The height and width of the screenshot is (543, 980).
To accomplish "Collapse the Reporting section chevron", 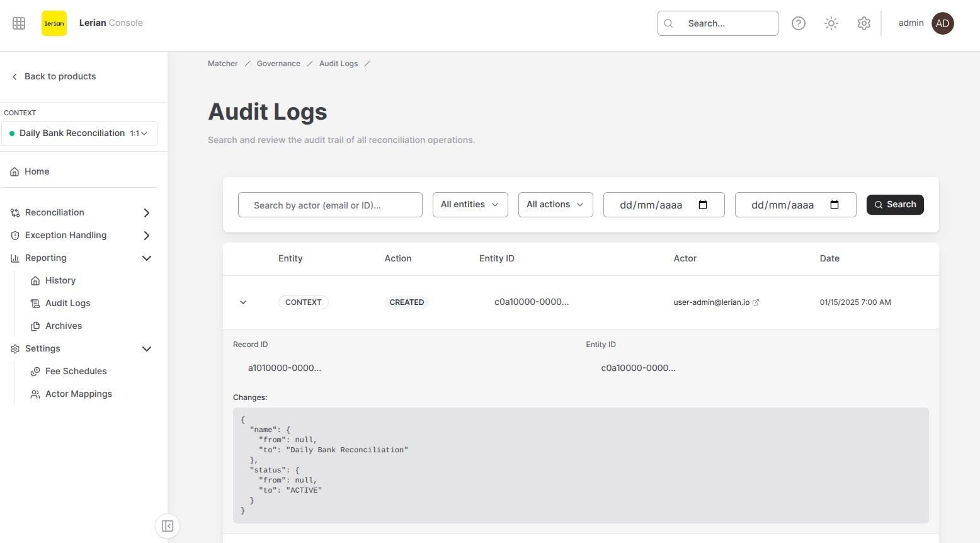I will click(x=147, y=258).
